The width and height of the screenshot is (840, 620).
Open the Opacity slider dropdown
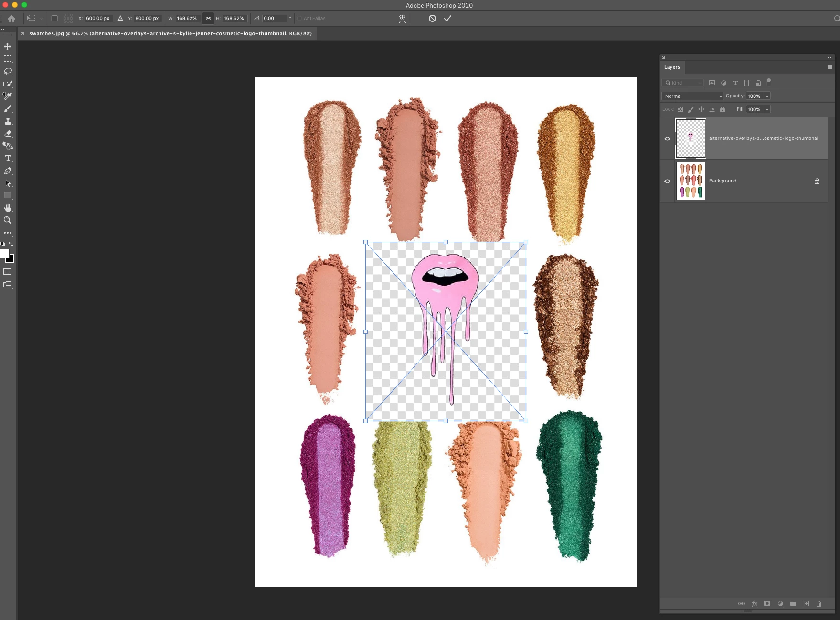click(x=767, y=96)
